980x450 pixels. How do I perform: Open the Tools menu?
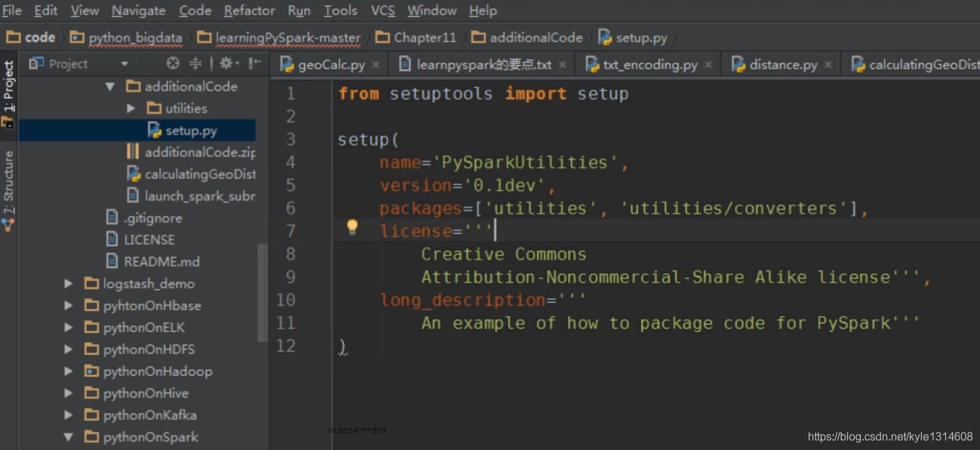point(341,10)
